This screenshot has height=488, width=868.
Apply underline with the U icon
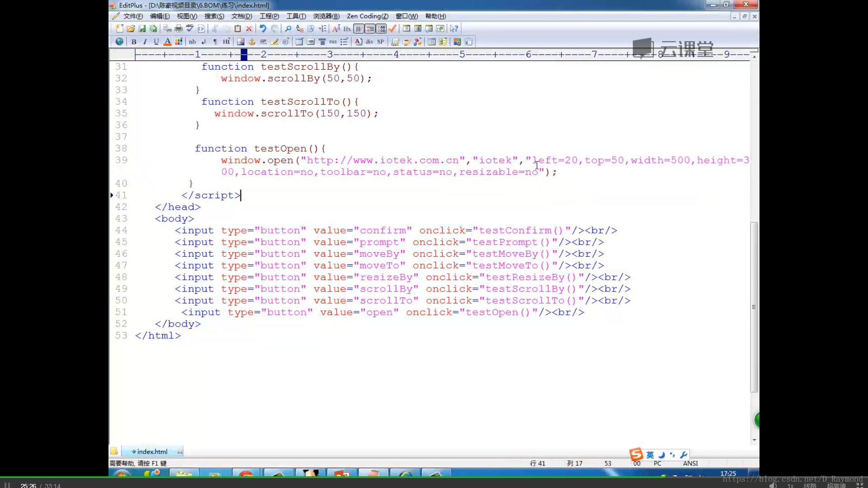coord(156,42)
